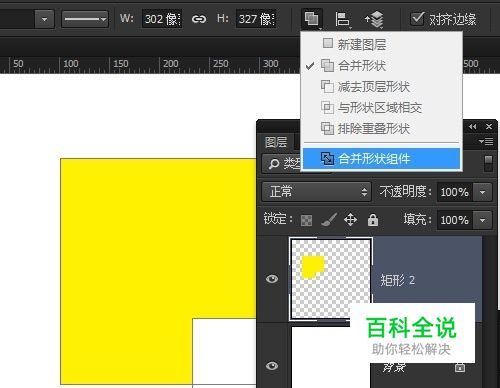
Task: Open the path alignment options
Action: [x=342, y=19]
